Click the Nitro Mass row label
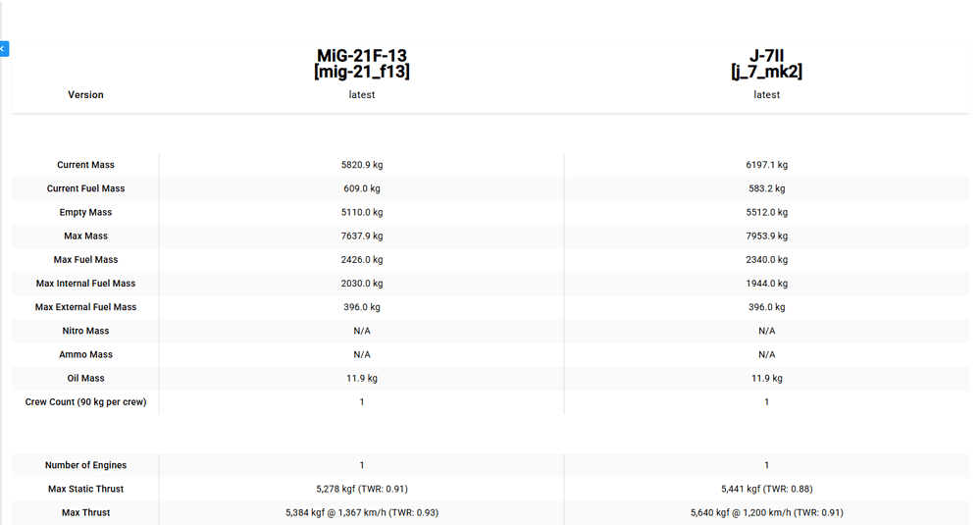Screen dimensions: 980x525 click(85, 331)
